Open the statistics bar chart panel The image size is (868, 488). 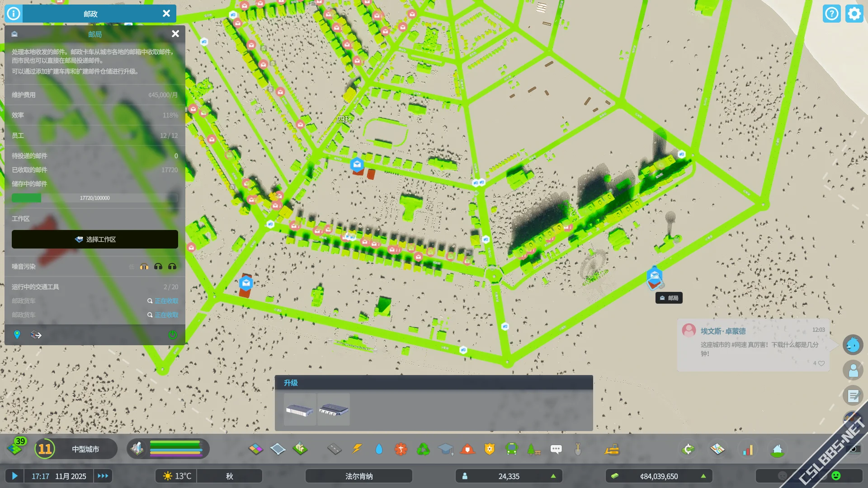pyautogui.click(x=748, y=449)
